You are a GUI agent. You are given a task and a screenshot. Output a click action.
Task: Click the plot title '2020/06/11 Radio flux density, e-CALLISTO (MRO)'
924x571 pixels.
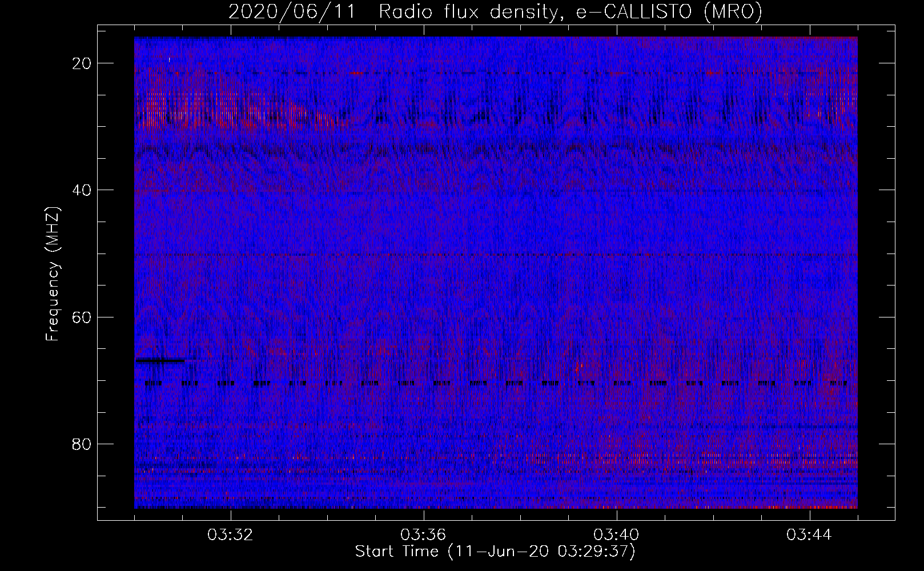[495, 11]
